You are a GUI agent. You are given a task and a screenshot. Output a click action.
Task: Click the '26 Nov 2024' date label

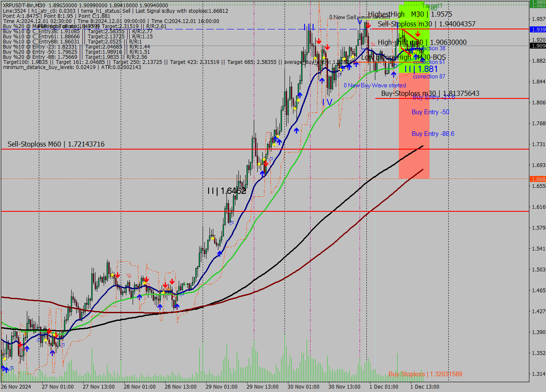point(16,387)
